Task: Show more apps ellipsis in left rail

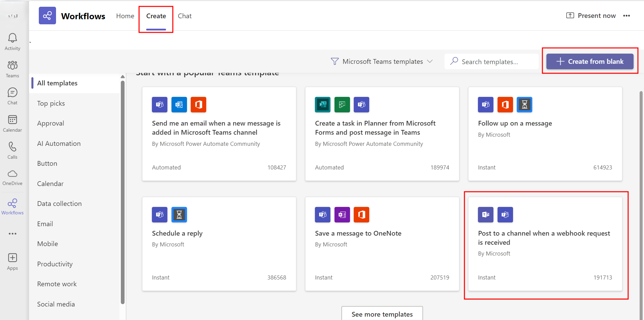Action: (x=12, y=234)
